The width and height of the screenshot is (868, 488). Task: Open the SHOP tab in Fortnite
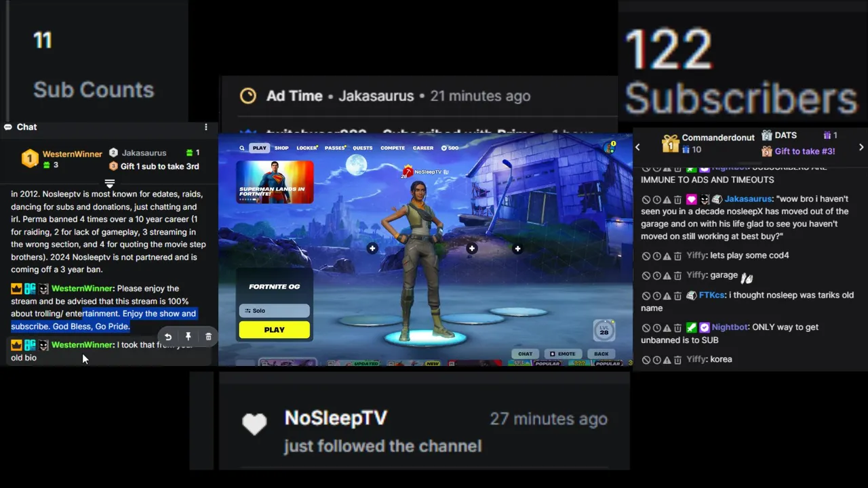(281, 148)
